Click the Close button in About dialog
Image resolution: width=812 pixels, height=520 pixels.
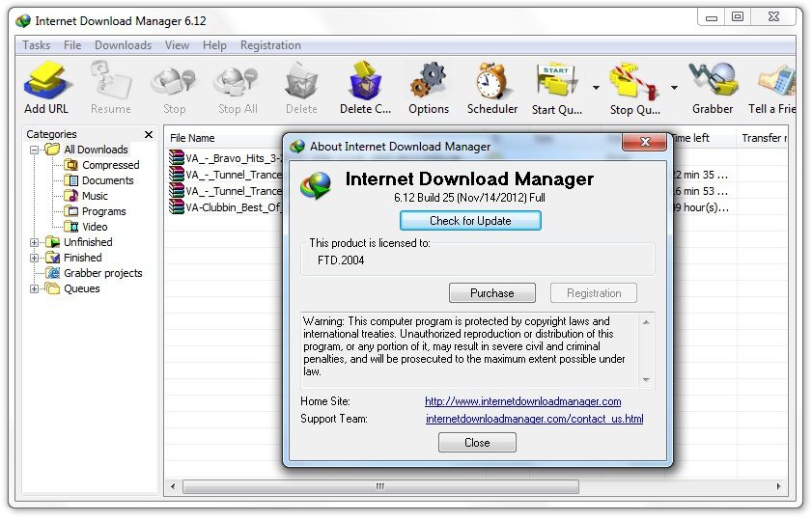tap(477, 443)
